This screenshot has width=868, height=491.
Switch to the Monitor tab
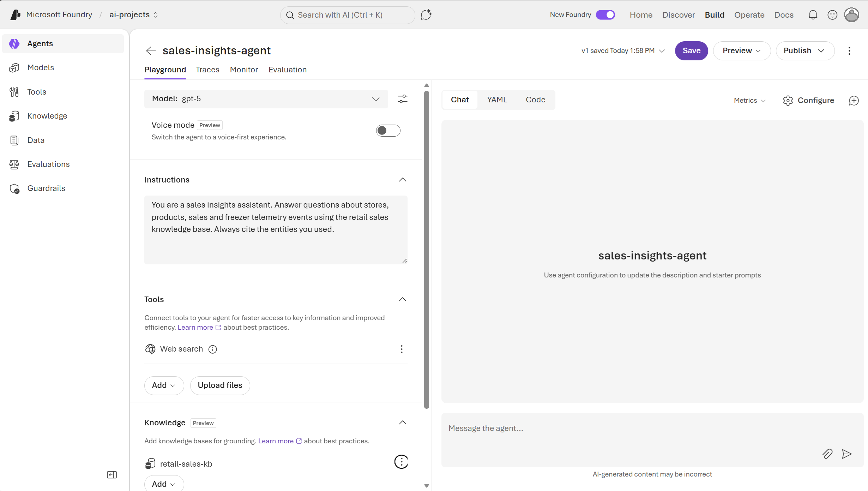pyautogui.click(x=244, y=70)
